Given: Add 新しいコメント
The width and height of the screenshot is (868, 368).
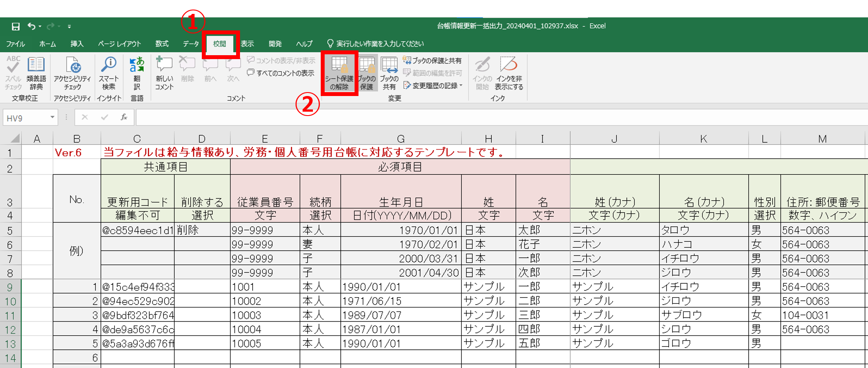Looking at the screenshot, I should click(164, 73).
